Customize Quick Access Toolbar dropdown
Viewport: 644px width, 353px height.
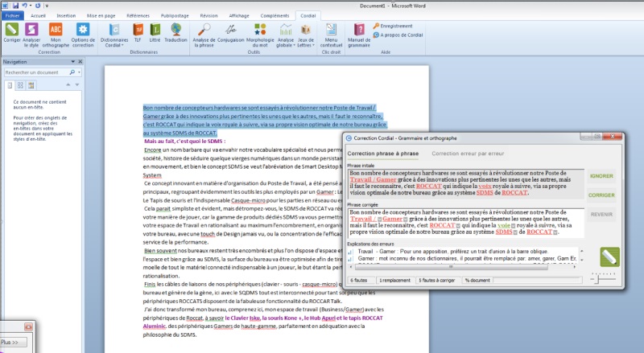47,6
